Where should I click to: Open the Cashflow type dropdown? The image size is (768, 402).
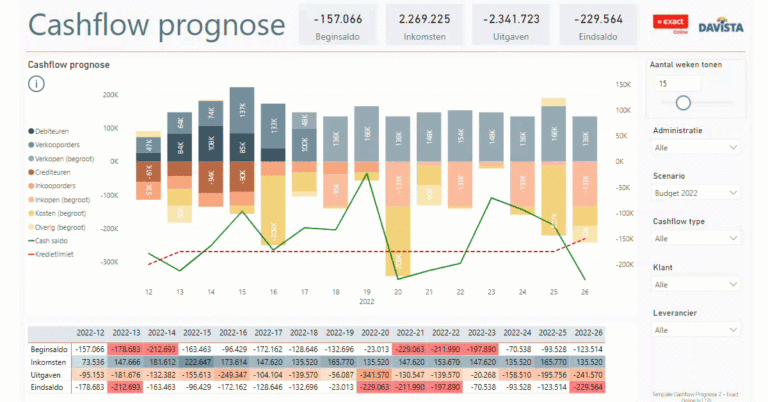coord(696,238)
